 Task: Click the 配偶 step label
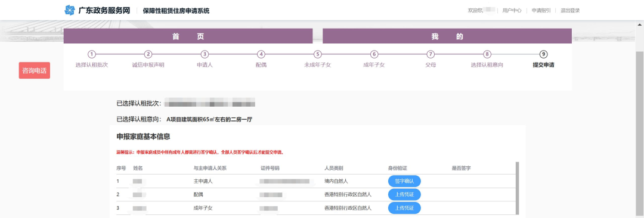point(261,65)
